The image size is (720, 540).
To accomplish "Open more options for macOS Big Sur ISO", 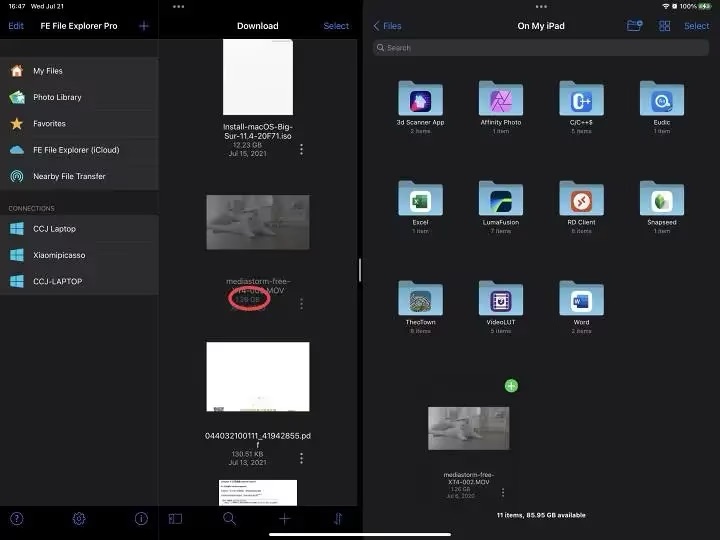I will tap(301, 149).
